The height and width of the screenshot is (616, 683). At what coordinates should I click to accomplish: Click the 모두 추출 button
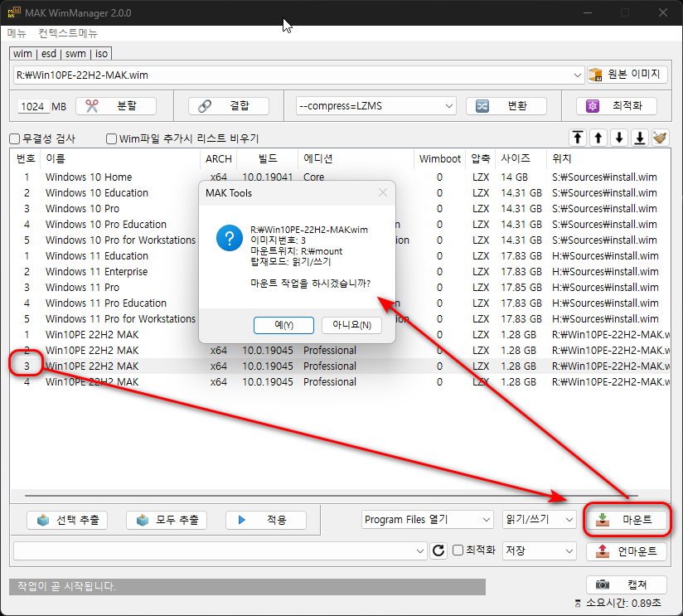click(167, 520)
